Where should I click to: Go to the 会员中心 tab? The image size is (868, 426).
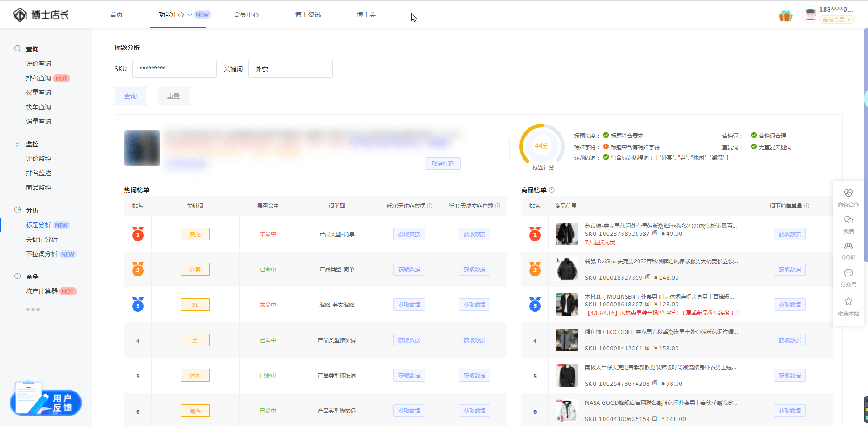[246, 15]
